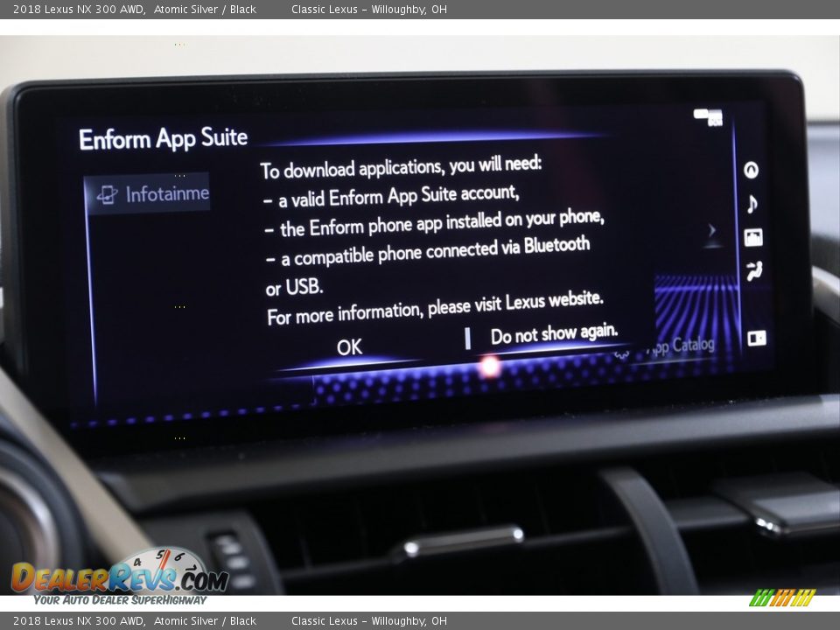This screenshot has width=840, height=630.
Task: Tap the small icon left of App Catalog
Action: (x=621, y=353)
